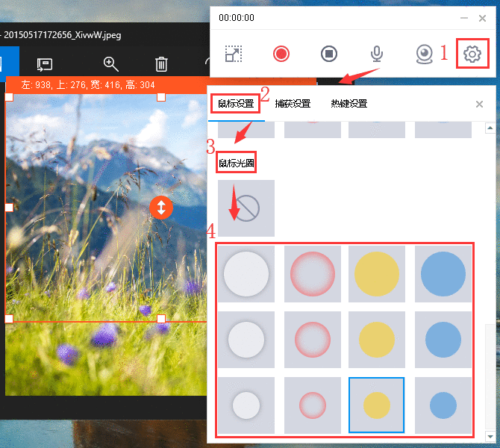Toggle the webcam icon
Image resolution: width=500 pixels, height=448 pixels.
(425, 54)
